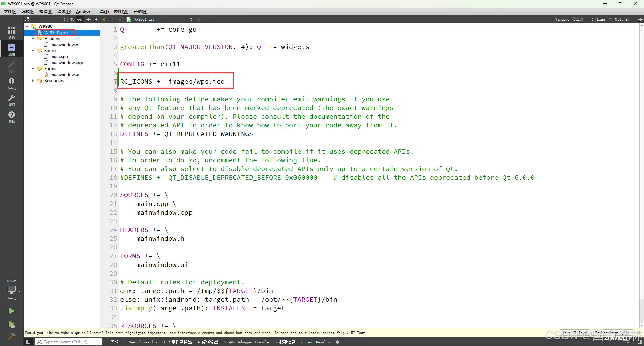Select mainwindow.h in the project tree
Screen dimensions: 644x346
(64, 45)
